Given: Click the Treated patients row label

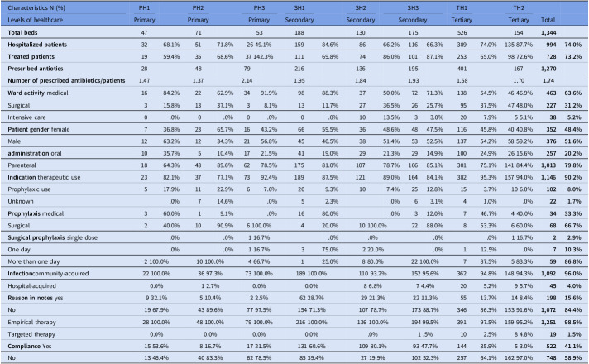Looking at the screenshot, I should (31, 57).
